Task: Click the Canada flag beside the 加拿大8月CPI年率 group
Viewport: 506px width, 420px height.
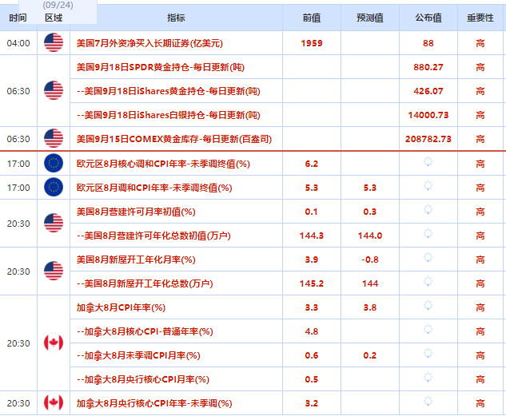Action: coord(54,343)
